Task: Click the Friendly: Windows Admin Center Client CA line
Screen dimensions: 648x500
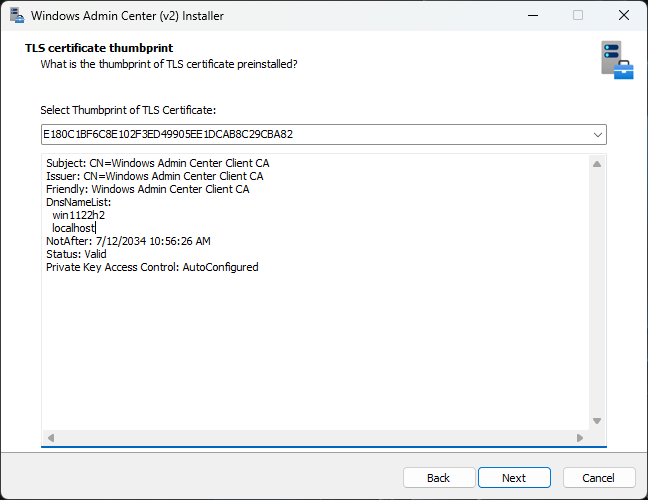Action: [148, 189]
